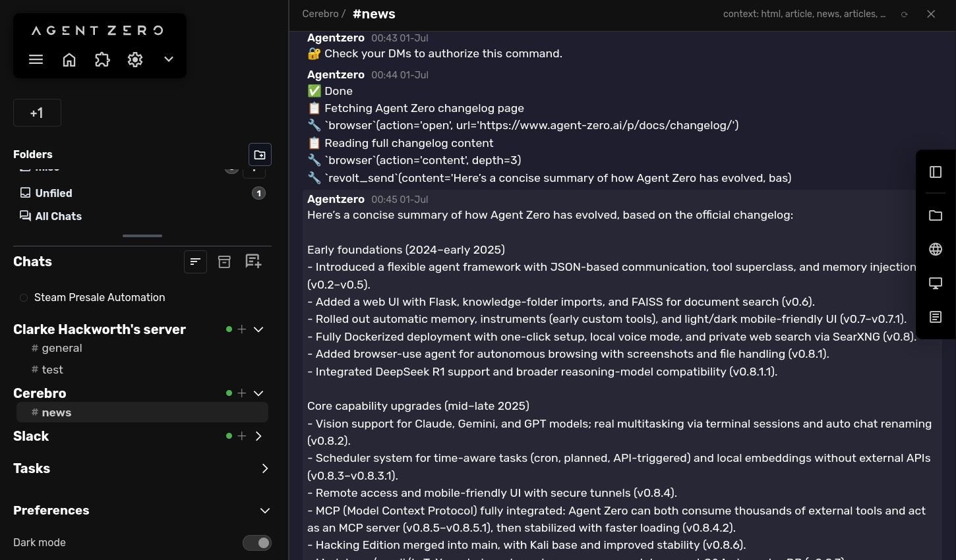This screenshot has width=956, height=560.
Task: Click the #news channel title
Action: (x=374, y=14)
